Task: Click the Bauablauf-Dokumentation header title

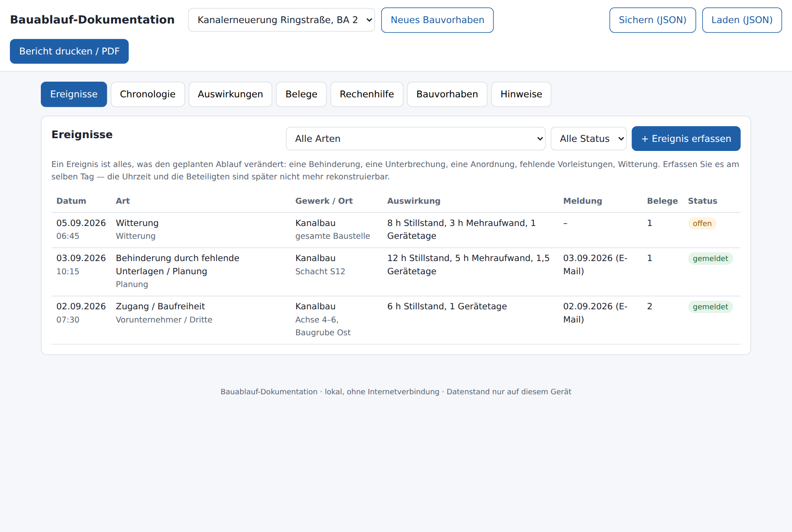Action: [92, 20]
